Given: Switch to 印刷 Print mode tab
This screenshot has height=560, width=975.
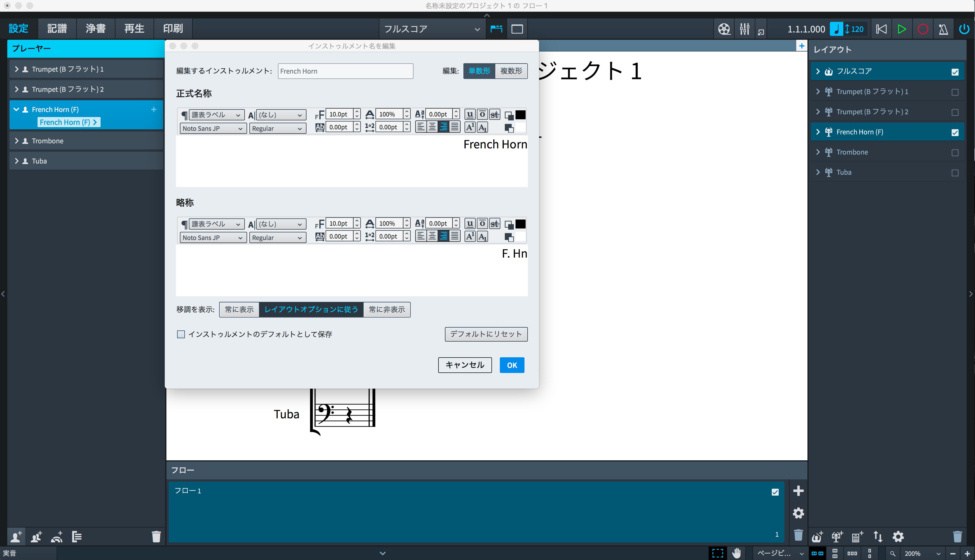Looking at the screenshot, I should point(173,29).
